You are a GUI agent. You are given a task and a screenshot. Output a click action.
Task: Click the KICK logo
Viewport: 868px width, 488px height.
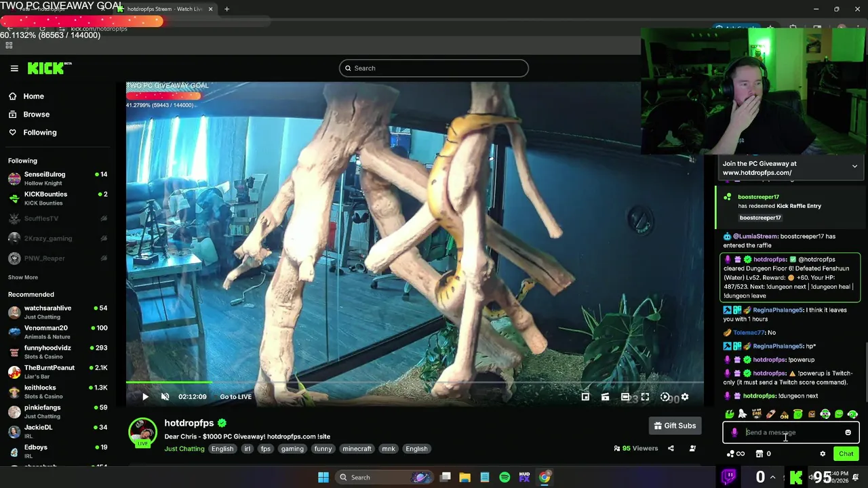click(x=49, y=68)
